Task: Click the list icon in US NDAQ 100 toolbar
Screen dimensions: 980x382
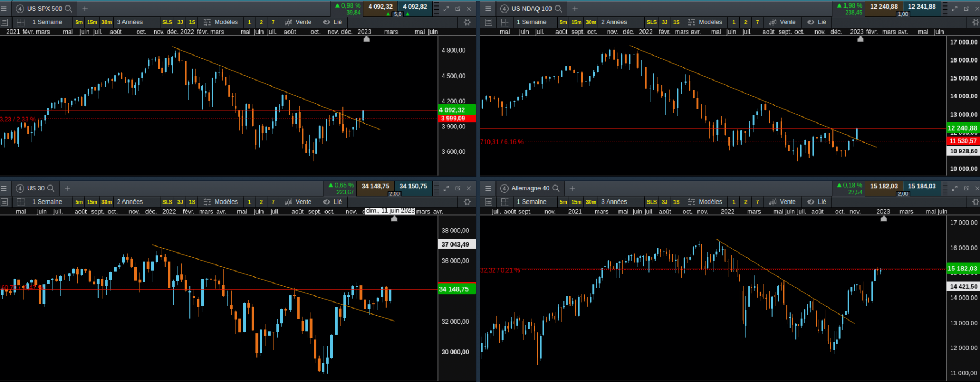Action: (x=488, y=22)
